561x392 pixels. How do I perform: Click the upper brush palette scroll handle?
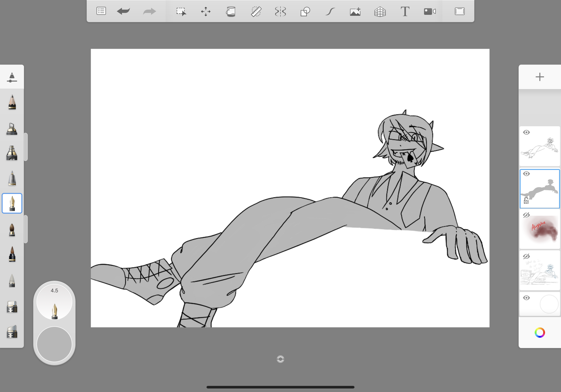26,147
